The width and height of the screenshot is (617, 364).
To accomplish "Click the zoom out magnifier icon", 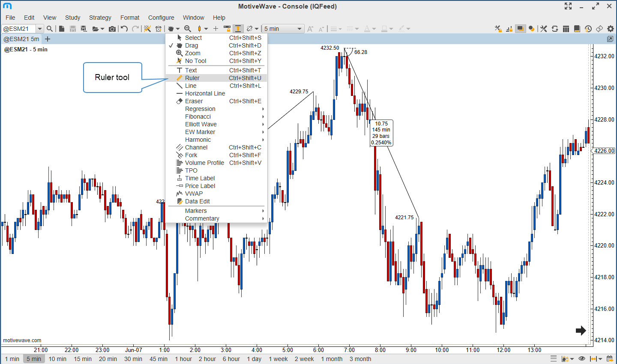I will click(188, 29).
